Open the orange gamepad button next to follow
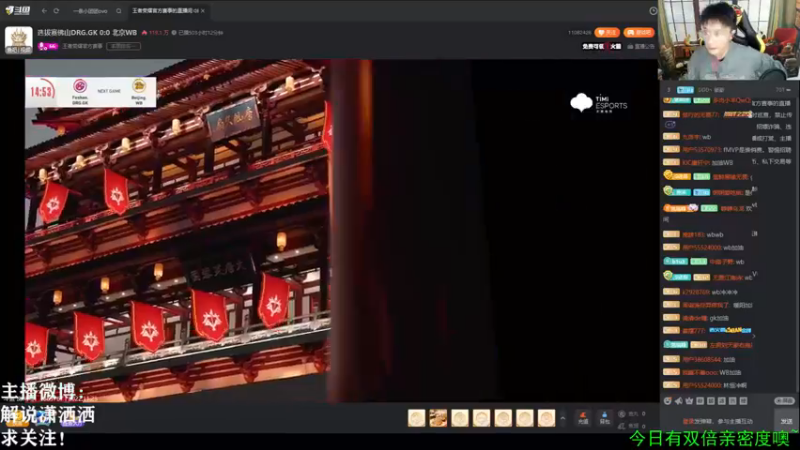Viewport: 800px width, 450px height. click(639, 33)
